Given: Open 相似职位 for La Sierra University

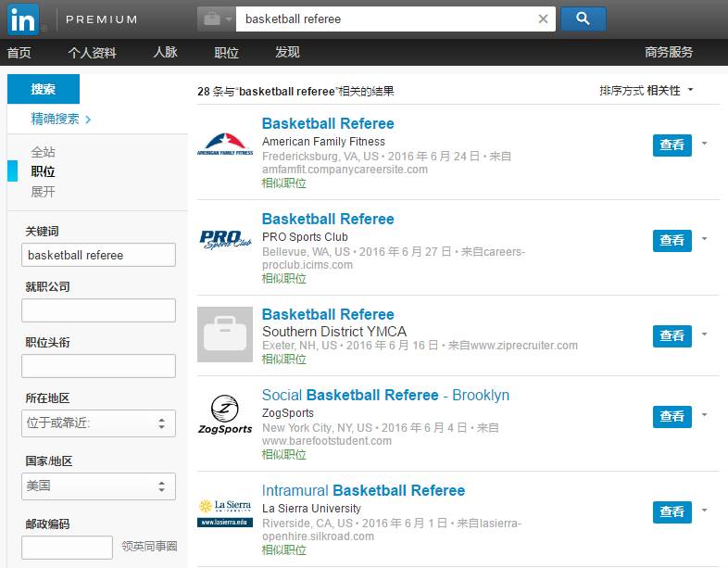Looking at the screenshot, I should 284,550.
